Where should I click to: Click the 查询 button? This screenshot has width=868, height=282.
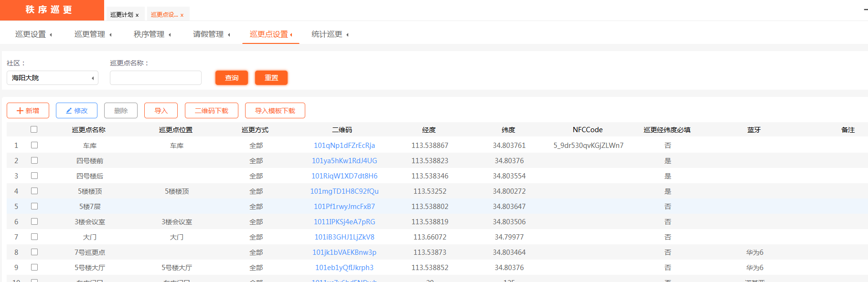(232, 78)
